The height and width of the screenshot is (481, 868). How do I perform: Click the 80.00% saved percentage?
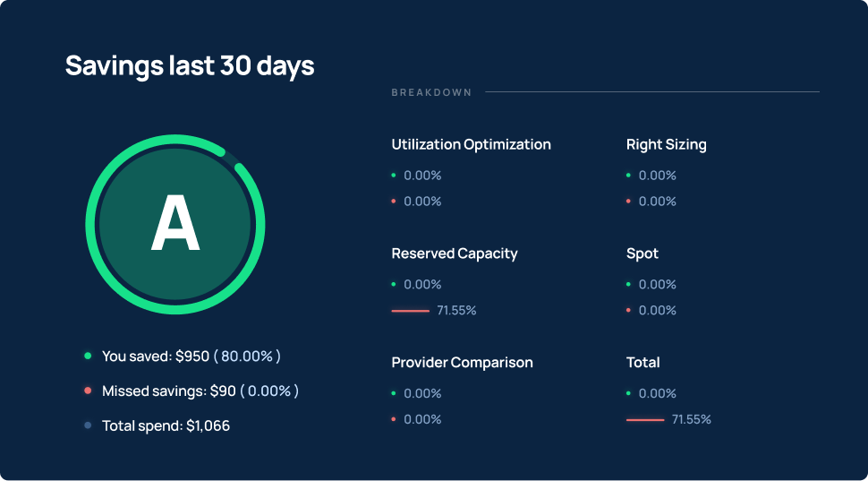tap(247, 356)
